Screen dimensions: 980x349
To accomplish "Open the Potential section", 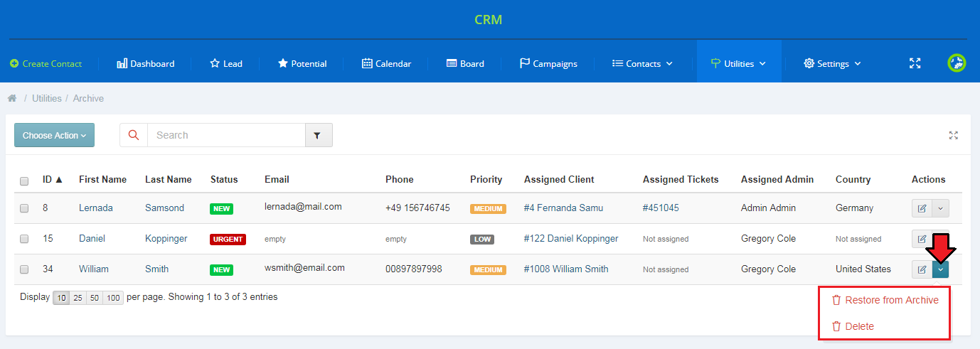I will pyautogui.click(x=302, y=63).
